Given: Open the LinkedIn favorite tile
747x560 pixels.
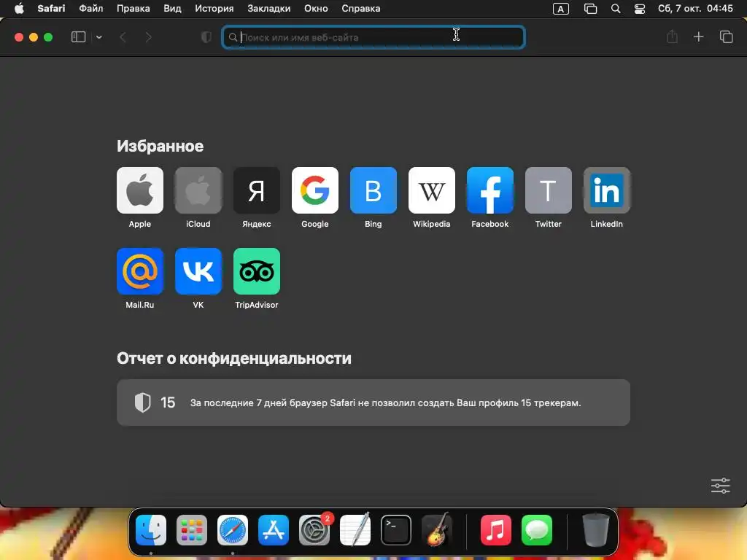Looking at the screenshot, I should (x=606, y=190).
